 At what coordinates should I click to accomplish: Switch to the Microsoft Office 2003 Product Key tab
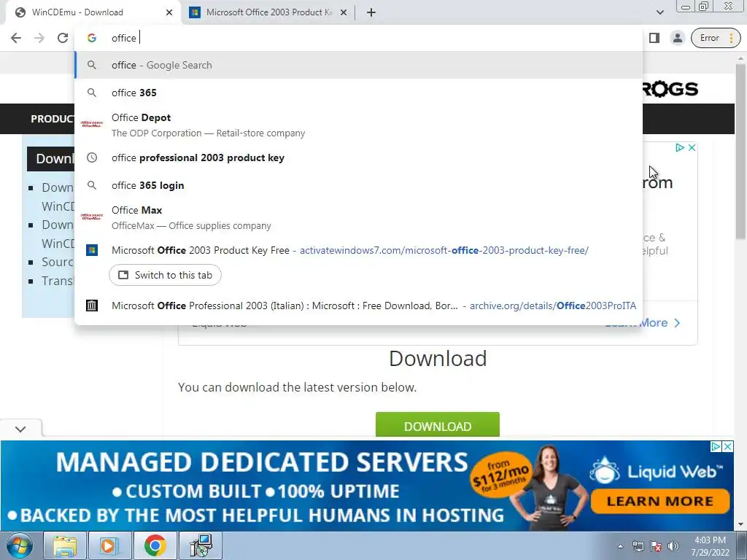267,12
